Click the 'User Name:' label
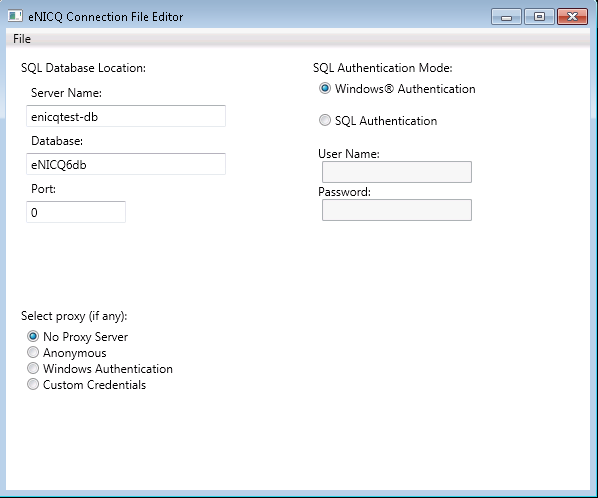 click(349, 154)
